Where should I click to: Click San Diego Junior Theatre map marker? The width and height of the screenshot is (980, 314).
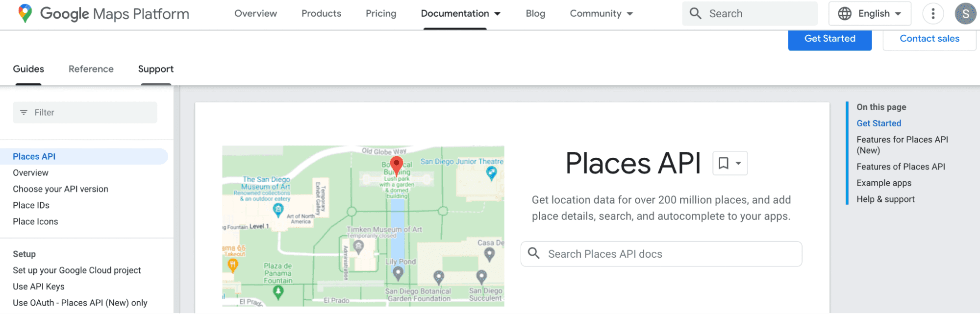(x=491, y=173)
